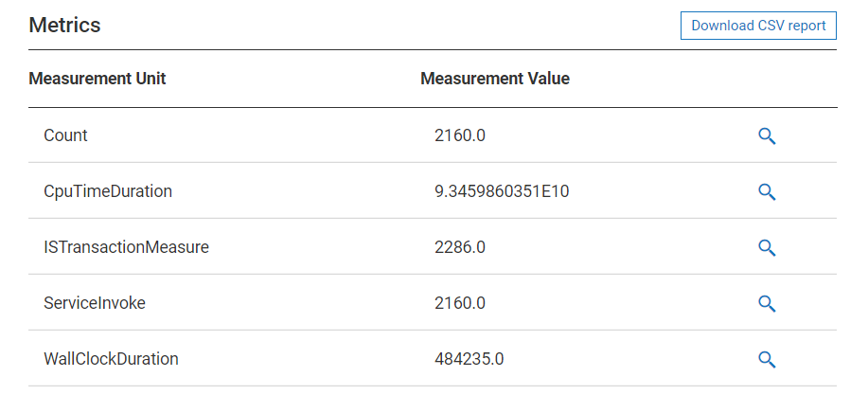Select the value 9.3459860351E10

(x=501, y=191)
